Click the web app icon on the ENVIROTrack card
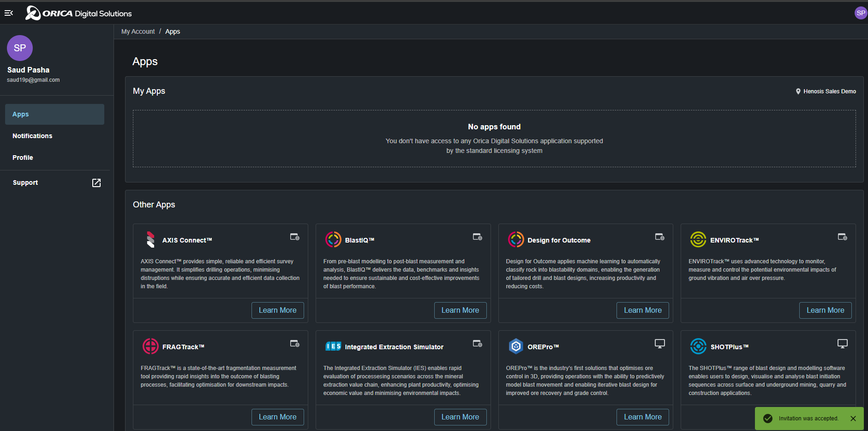The width and height of the screenshot is (868, 431). (x=843, y=237)
